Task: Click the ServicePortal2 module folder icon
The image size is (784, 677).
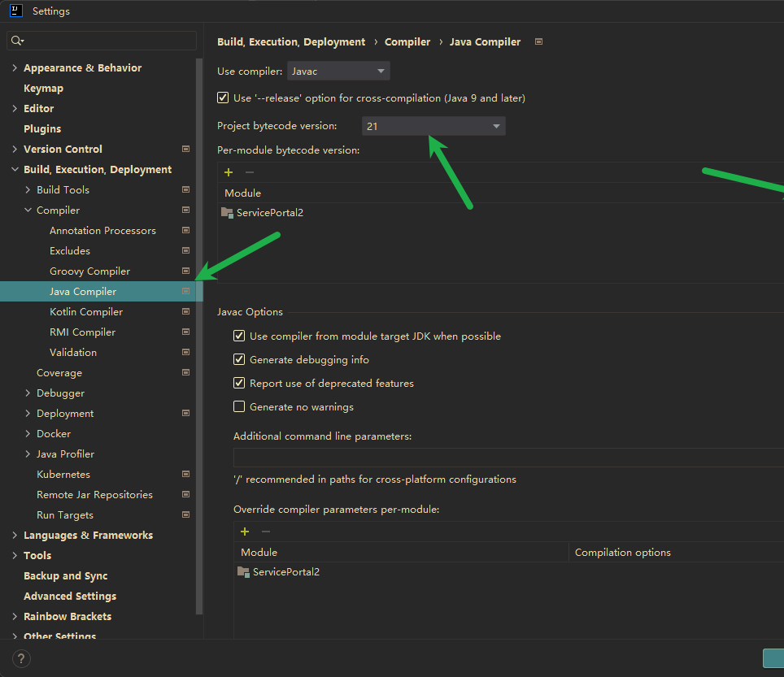Action: point(225,211)
